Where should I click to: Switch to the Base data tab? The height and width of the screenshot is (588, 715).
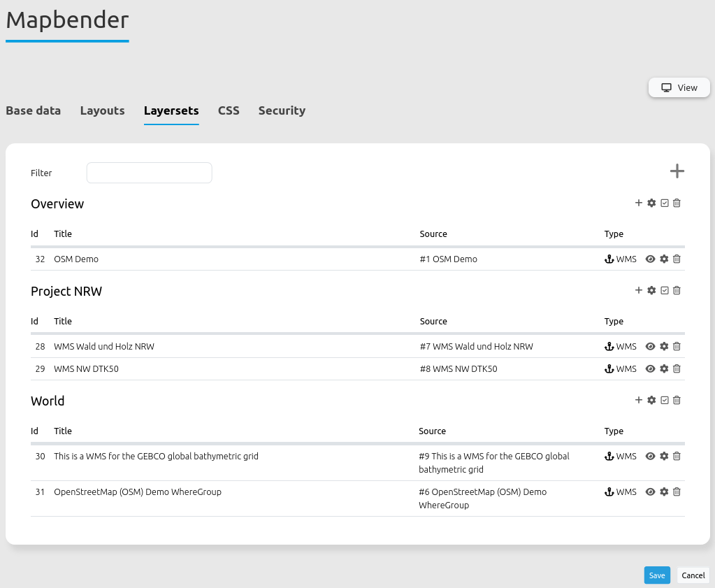(33, 110)
